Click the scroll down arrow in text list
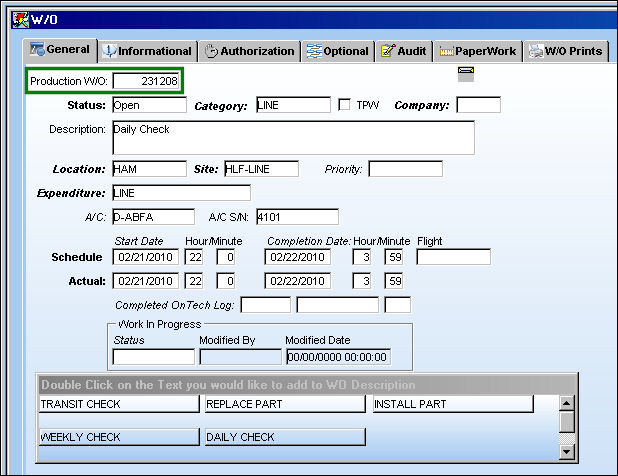This screenshot has width=618, height=476. click(x=567, y=452)
